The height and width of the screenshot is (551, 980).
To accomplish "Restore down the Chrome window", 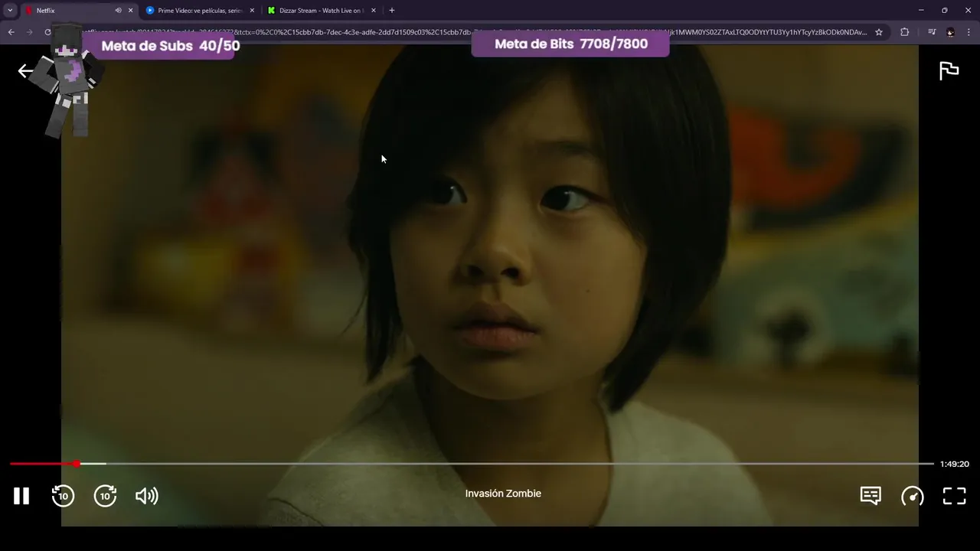I will pyautogui.click(x=944, y=11).
